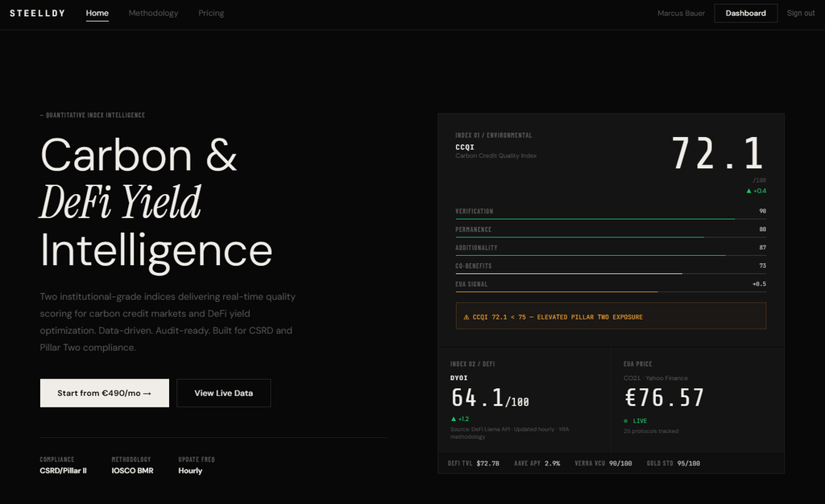Click the green triangle beside +1.2
Viewport: 825px width, 504px height.
click(454, 419)
